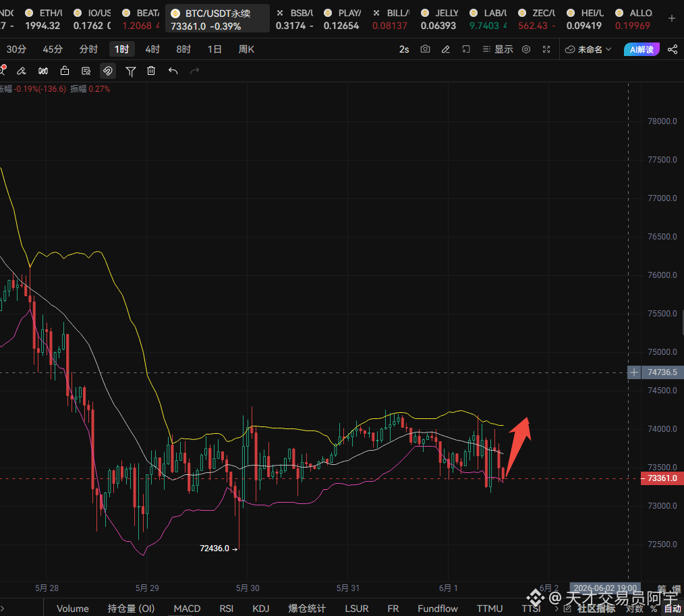
Task: Select the 8时 timeframe
Action: (x=183, y=49)
